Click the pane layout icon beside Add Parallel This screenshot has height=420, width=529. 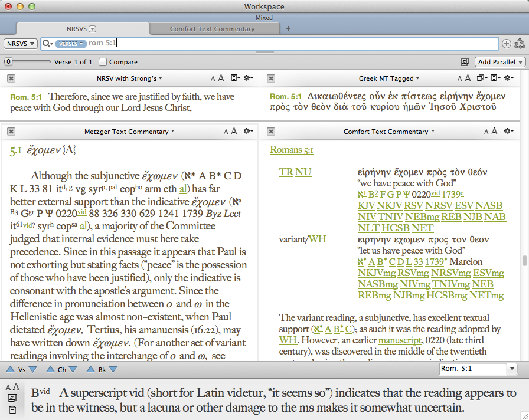(x=465, y=62)
